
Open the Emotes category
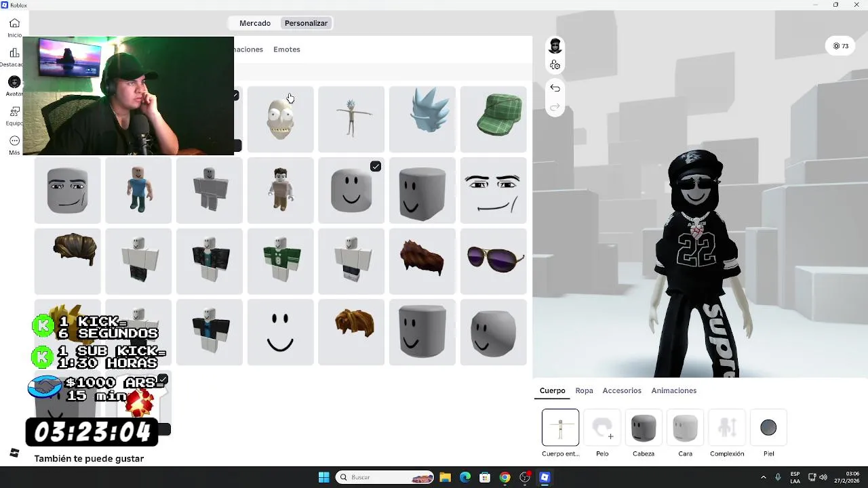286,49
